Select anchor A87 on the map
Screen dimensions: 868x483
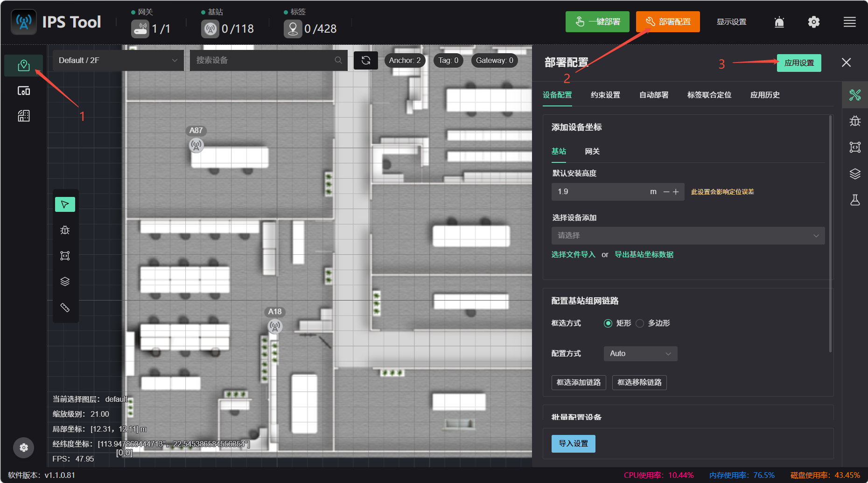(x=196, y=145)
